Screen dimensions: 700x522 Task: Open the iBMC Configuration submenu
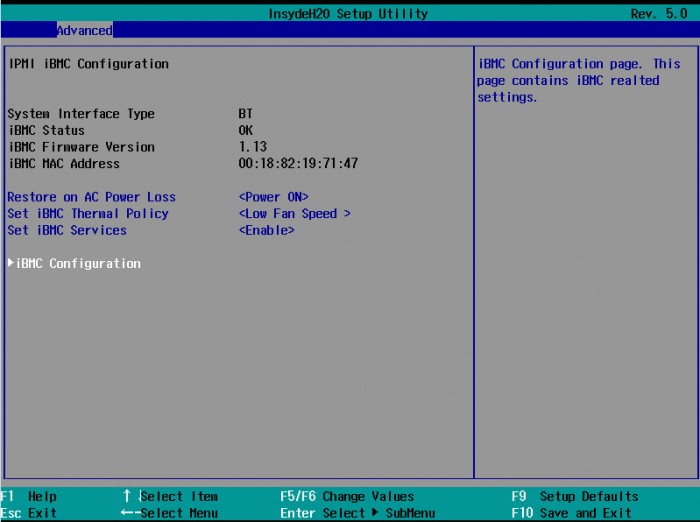tap(79, 264)
